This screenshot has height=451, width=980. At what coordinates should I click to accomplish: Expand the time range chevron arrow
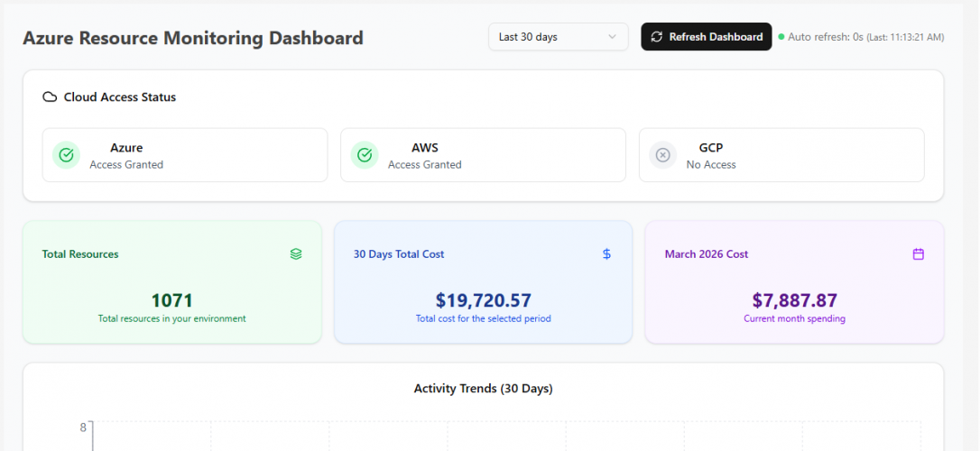613,37
